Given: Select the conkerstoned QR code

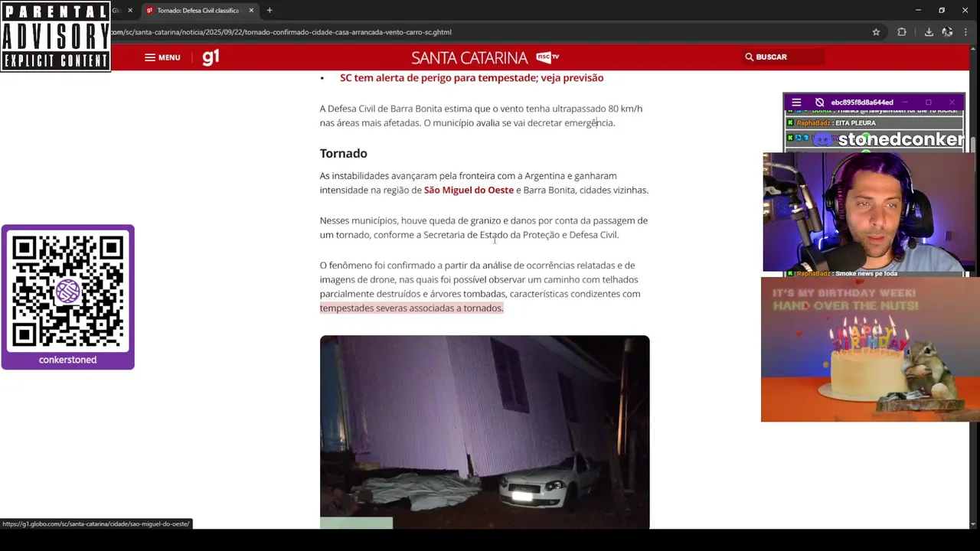Looking at the screenshot, I should [67, 292].
